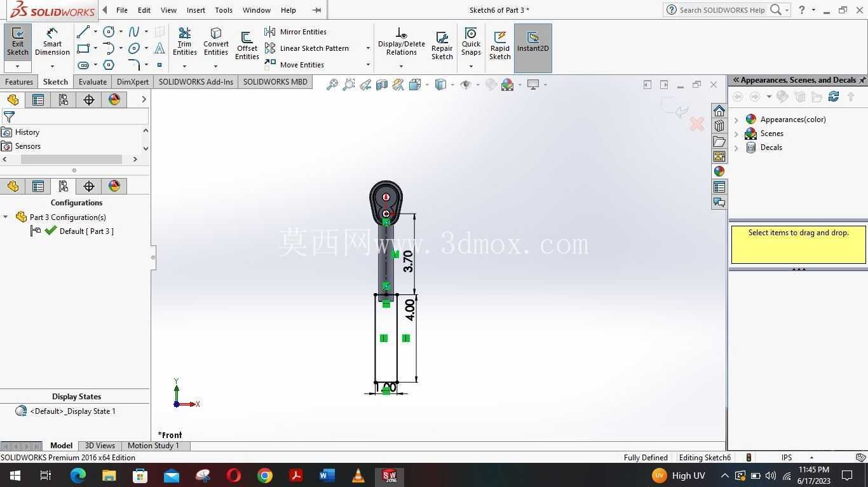This screenshot has width=868, height=487.
Task: Expand the Scenes tree node
Action: (x=736, y=134)
